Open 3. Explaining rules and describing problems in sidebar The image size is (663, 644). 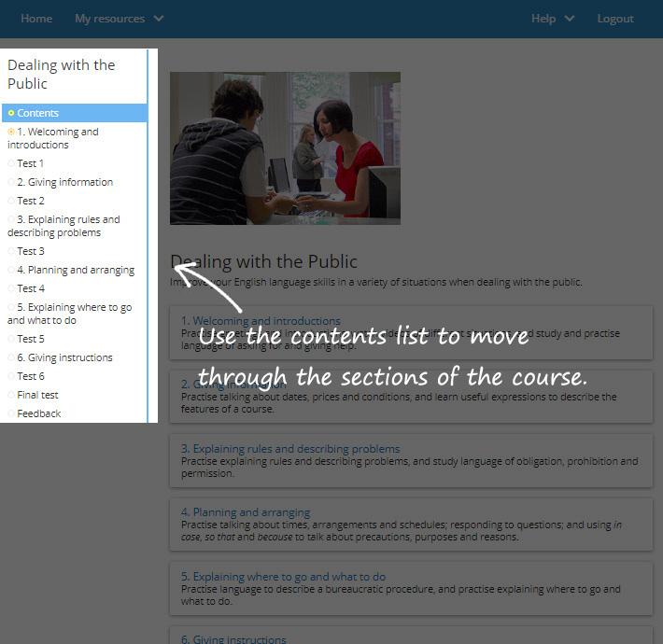click(x=63, y=226)
